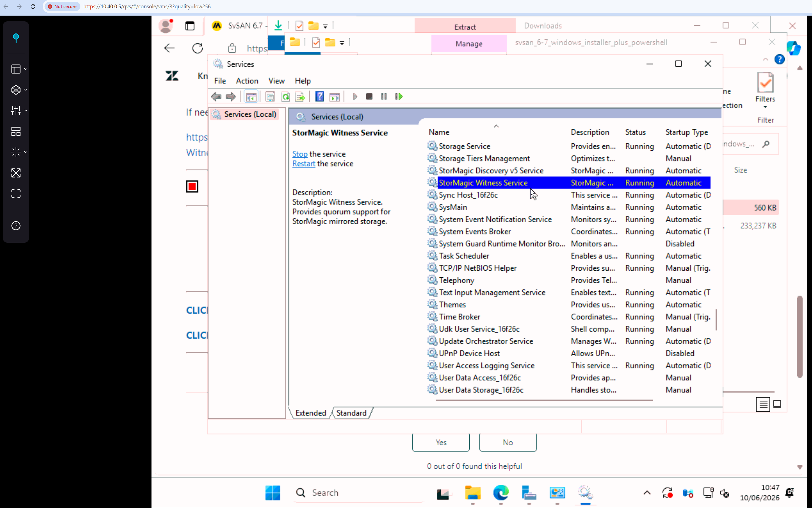Open the View menu in Services

click(x=276, y=81)
